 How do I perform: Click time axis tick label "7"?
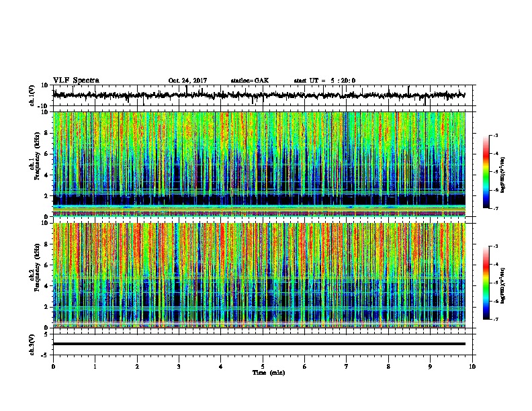point(347,367)
